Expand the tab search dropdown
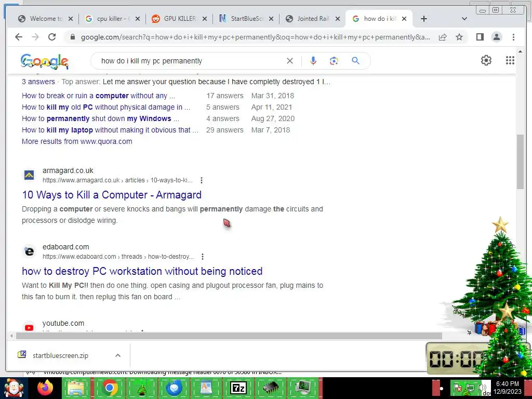Viewport: 532px width, 399px height. tap(464, 19)
